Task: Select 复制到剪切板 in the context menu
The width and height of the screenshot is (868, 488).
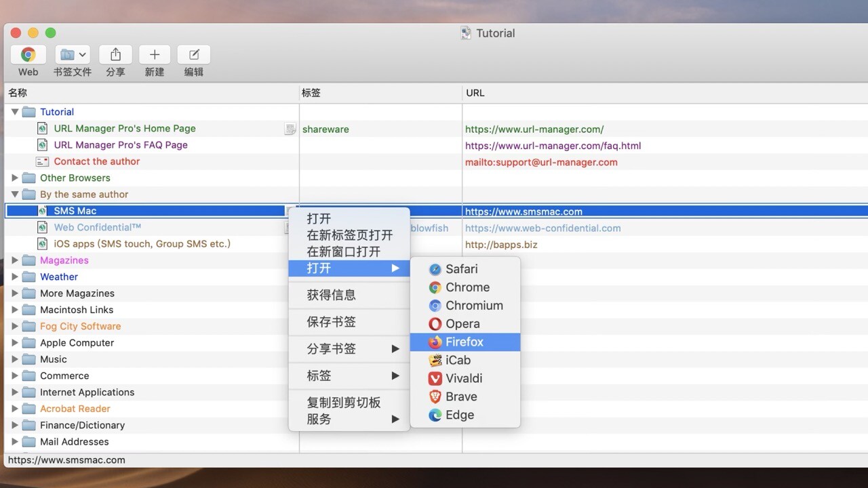Action: tap(349, 403)
